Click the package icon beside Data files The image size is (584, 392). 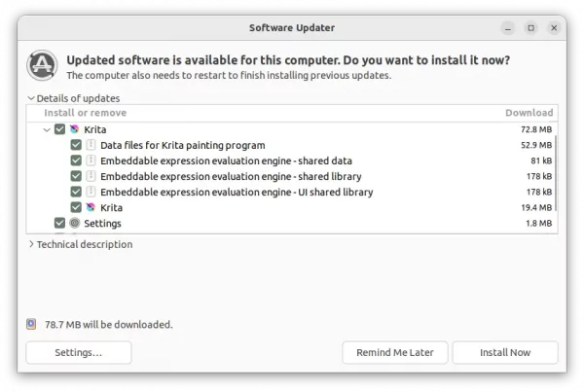click(x=91, y=145)
